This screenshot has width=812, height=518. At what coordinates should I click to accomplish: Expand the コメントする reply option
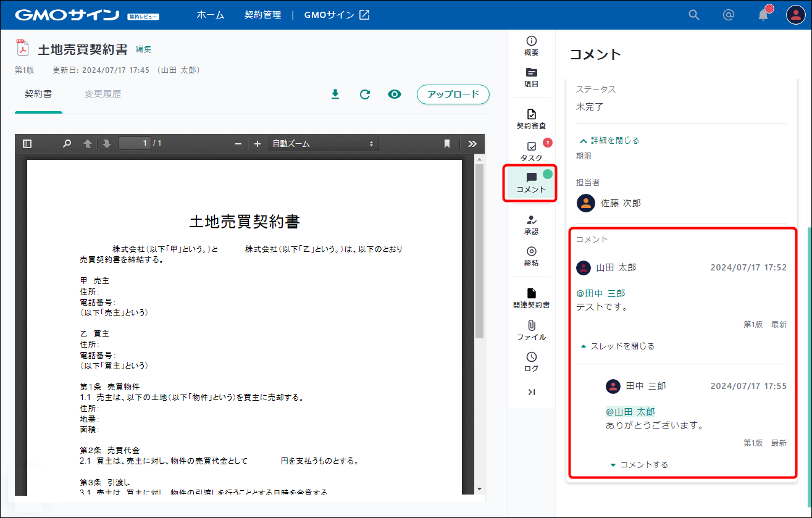pyautogui.click(x=639, y=465)
